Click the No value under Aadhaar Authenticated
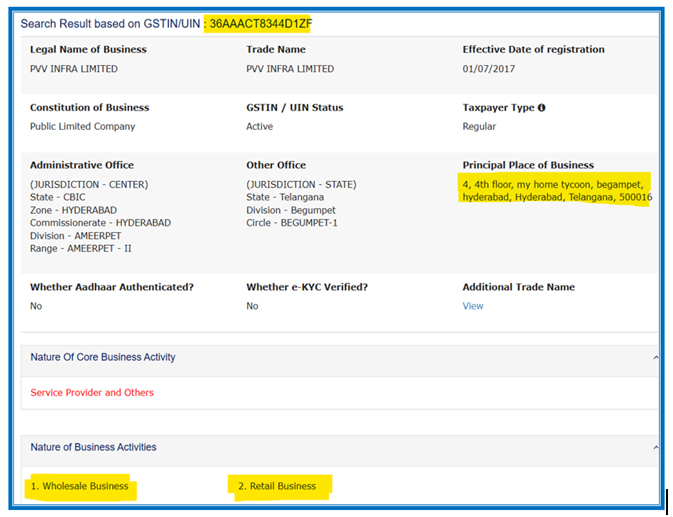The image size is (673, 517). [x=36, y=306]
